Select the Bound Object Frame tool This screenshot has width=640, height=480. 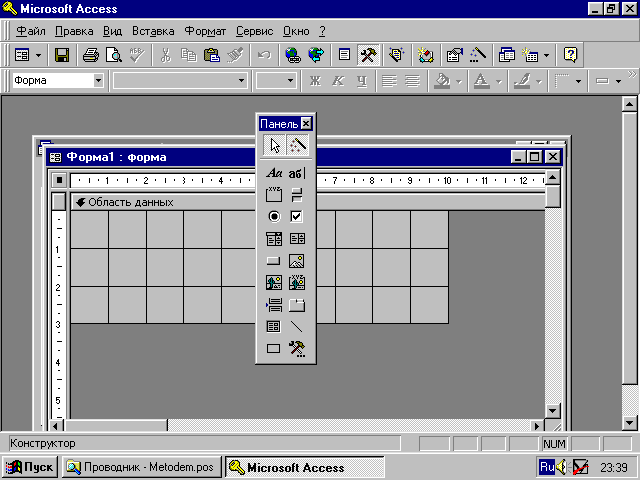[x=297, y=282]
